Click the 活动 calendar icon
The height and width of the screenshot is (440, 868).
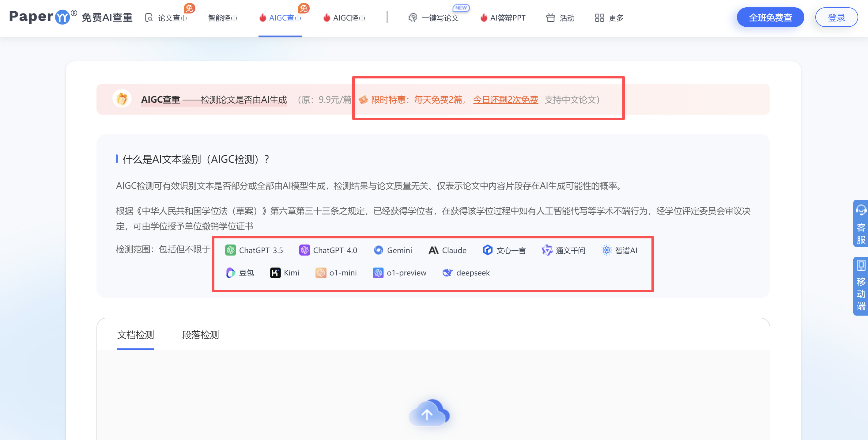tap(550, 17)
